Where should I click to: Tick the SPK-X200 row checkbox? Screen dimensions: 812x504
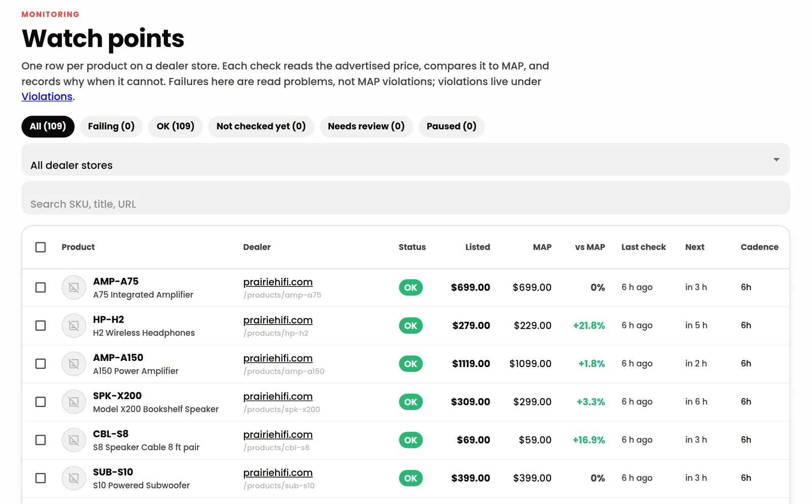click(41, 402)
